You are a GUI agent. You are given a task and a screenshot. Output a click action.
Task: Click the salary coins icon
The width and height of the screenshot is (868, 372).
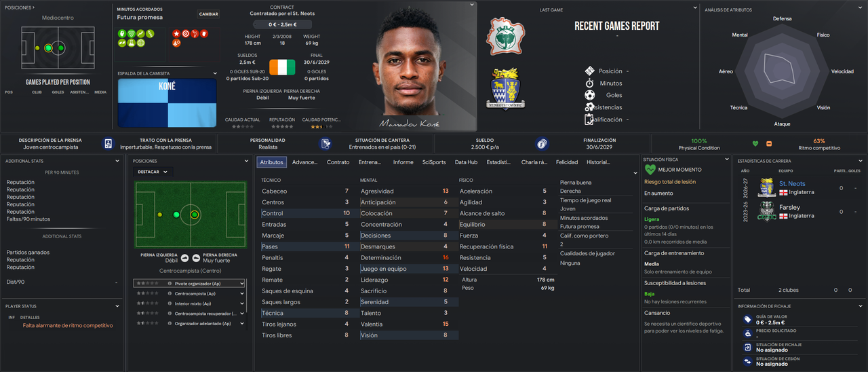click(541, 143)
